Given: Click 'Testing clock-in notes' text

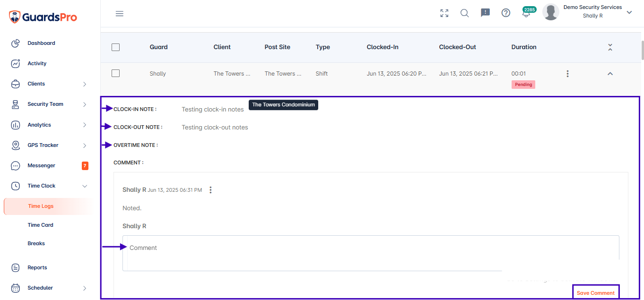Looking at the screenshot, I should coord(213,109).
